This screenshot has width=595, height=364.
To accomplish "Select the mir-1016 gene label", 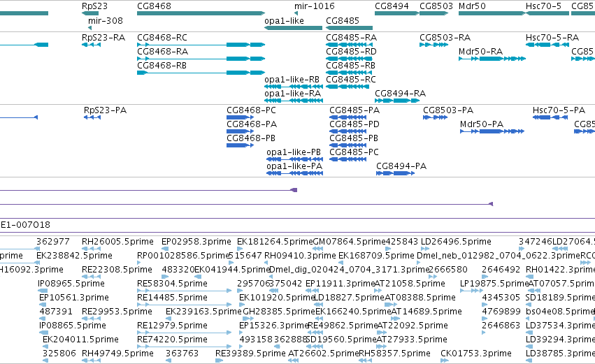I will click(x=314, y=6).
